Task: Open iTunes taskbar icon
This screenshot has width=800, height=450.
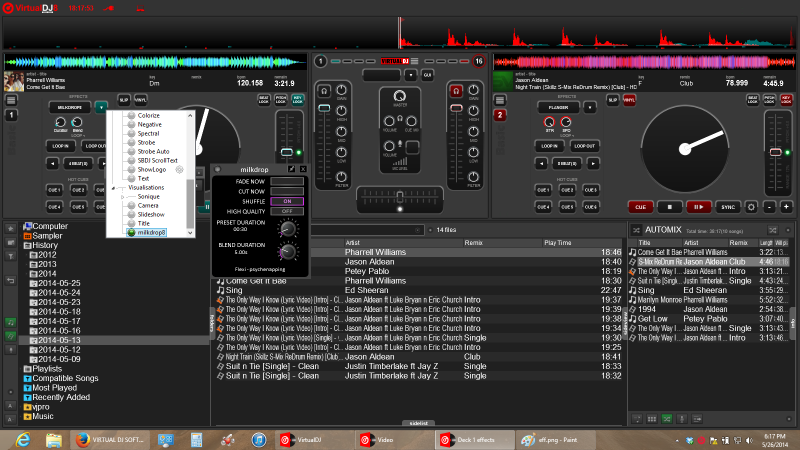Action: [259, 440]
